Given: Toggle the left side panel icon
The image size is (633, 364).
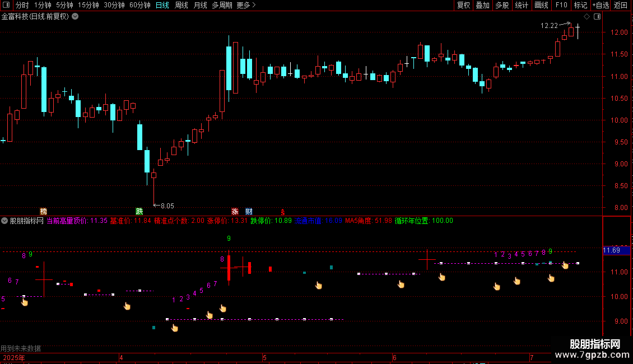Looking at the screenshot, I should click(6, 5).
